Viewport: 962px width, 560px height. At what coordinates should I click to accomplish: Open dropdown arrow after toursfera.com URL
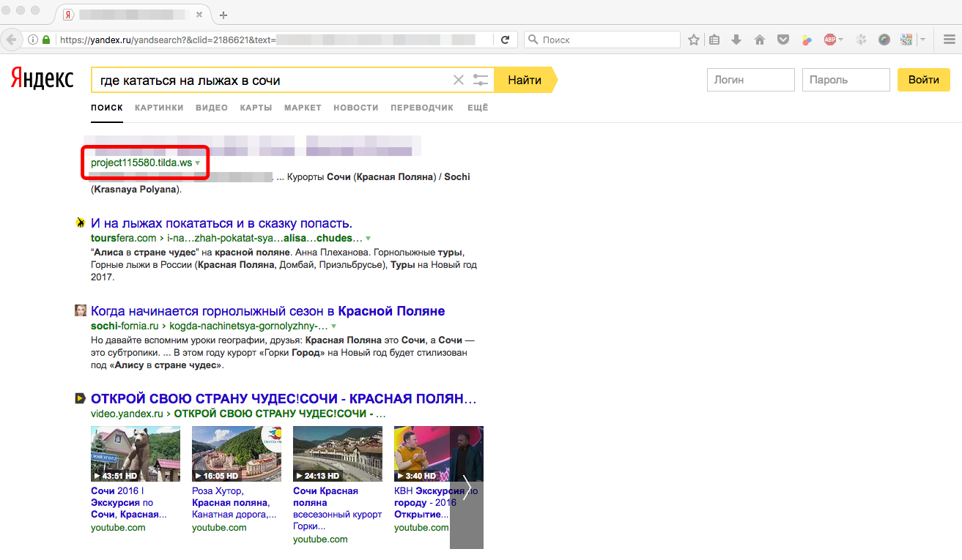tap(368, 239)
